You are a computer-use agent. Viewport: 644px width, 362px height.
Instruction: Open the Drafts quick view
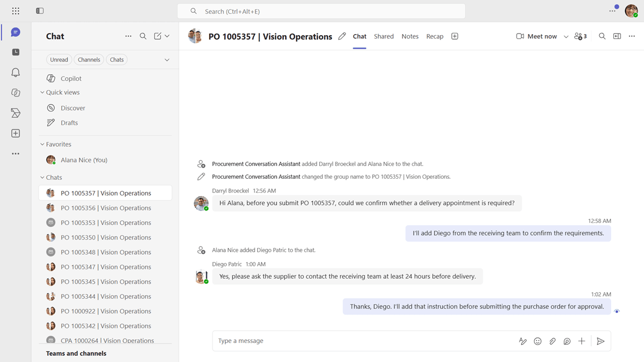point(105,123)
